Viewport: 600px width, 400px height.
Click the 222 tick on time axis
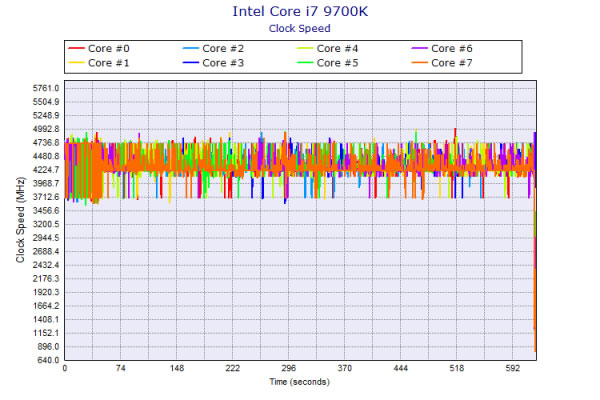(x=233, y=368)
